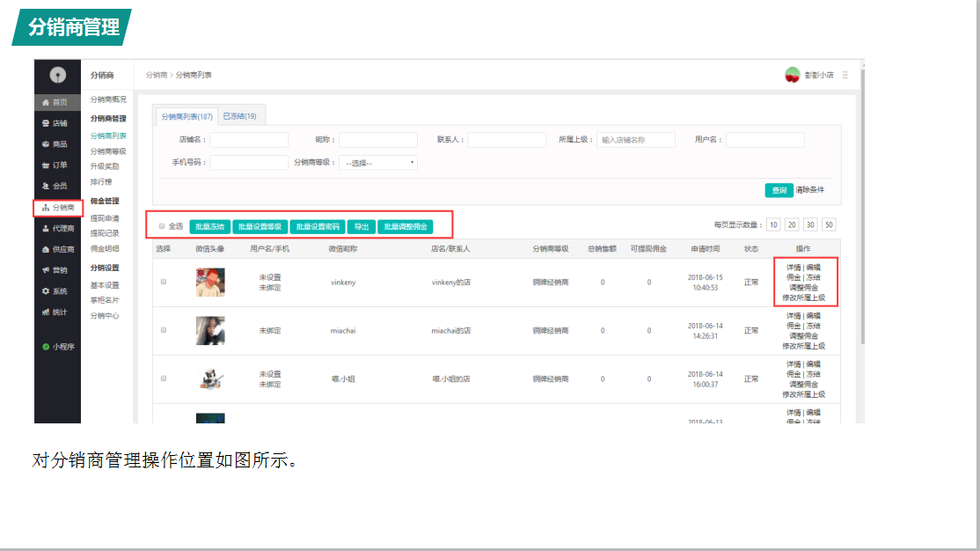Click the 导出 export button

[361, 227]
